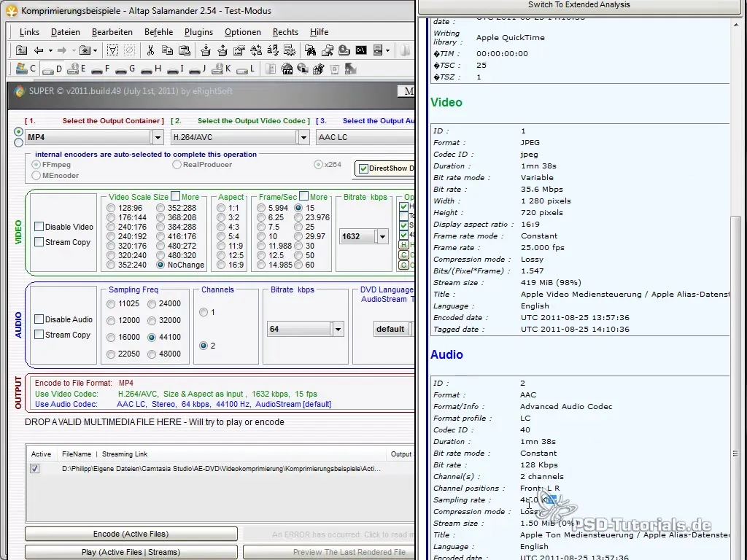The image size is (747, 560).
Task: Click Play (Active Files | Streams) button
Action: [131, 552]
